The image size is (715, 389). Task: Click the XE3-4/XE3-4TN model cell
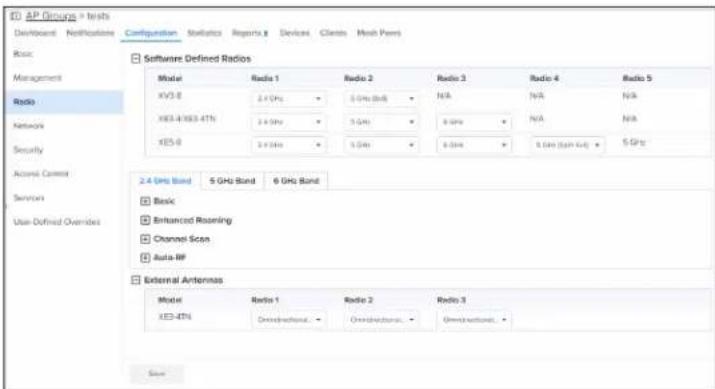click(x=187, y=119)
